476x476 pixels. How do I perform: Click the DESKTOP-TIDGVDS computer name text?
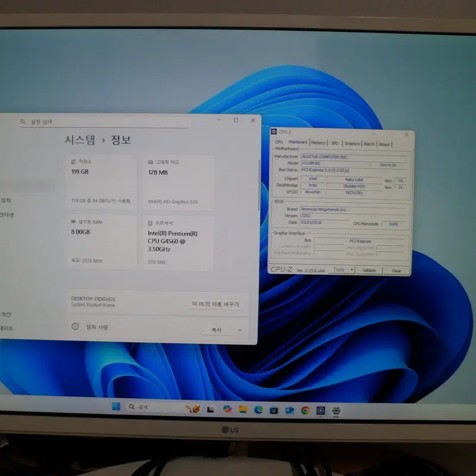coord(93,299)
